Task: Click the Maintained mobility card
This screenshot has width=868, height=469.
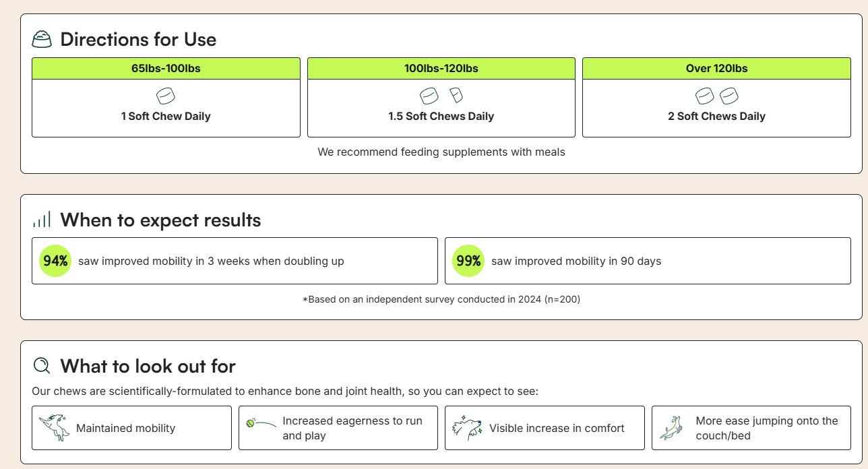Action: 131,428
